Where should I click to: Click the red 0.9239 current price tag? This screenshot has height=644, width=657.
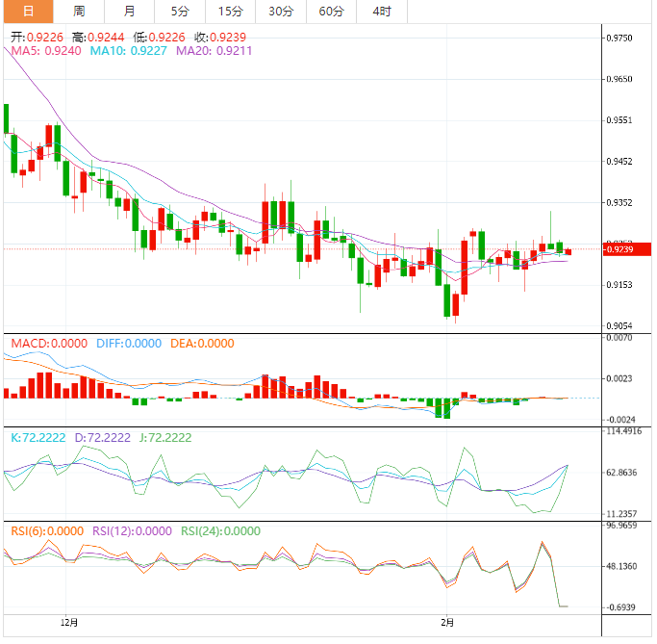tap(617, 250)
